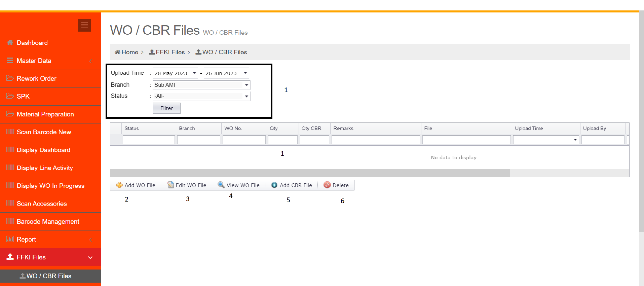The image size is (644, 286).
Task: Click Add WO File button
Action: click(136, 185)
